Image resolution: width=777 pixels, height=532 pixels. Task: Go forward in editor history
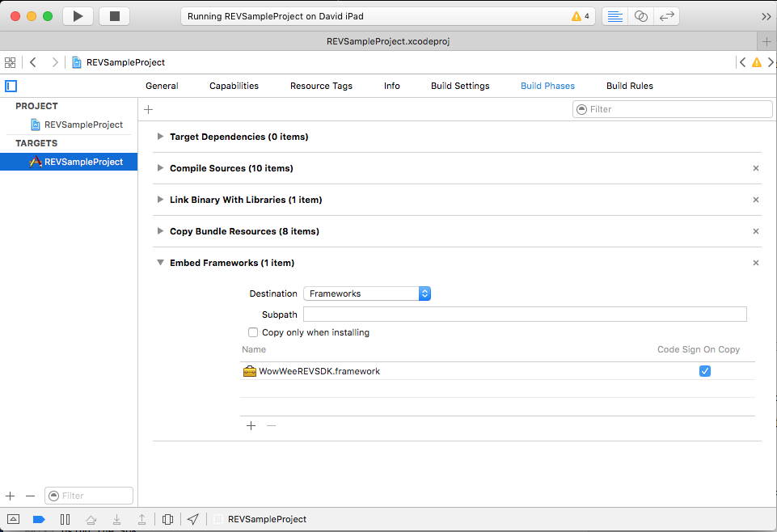coord(55,62)
